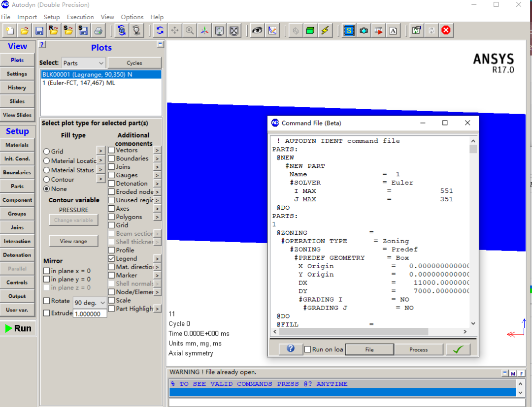Toggle the Run on load checkbox
The height and width of the screenshot is (407, 532).
pos(308,349)
